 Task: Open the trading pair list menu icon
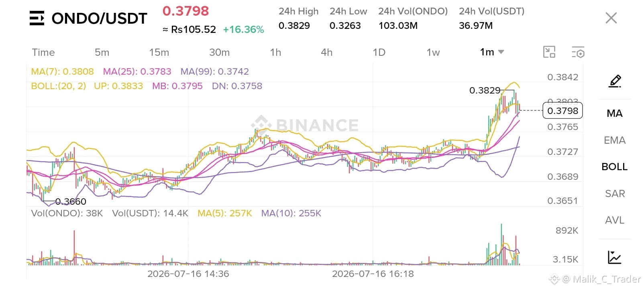(37, 18)
